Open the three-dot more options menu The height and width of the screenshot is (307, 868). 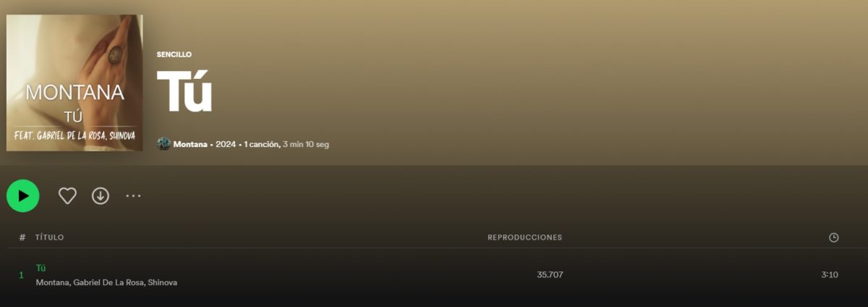pos(133,195)
